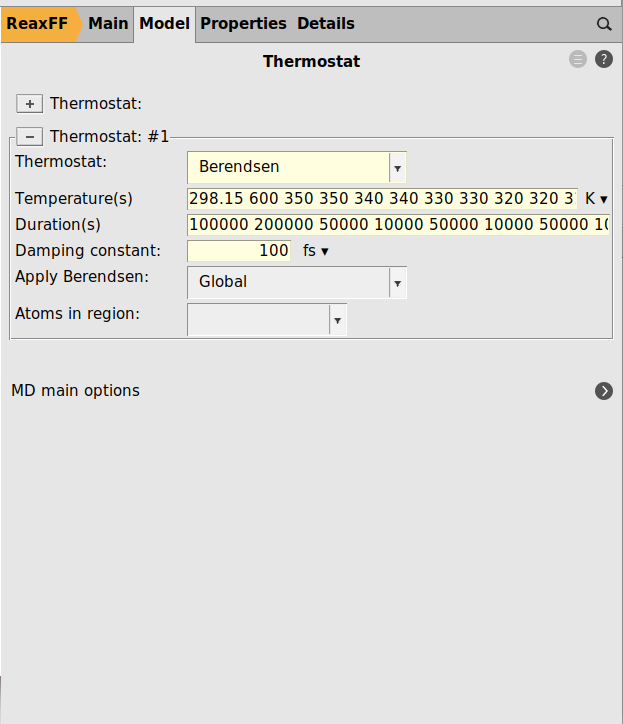Click the Temperature(s) input field

coord(382,199)
